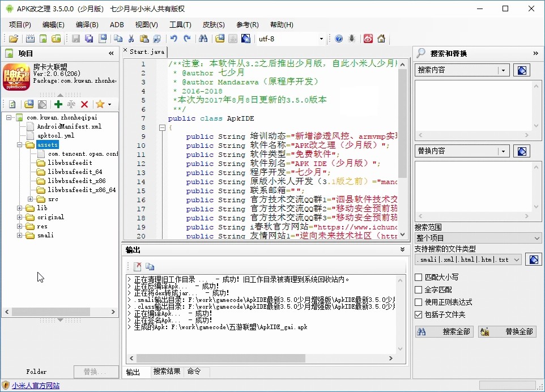Open the utf-8 encoding dropdown
Image resolution: width=545 pixels, height=392 pixels.
(x=321, y=39)
